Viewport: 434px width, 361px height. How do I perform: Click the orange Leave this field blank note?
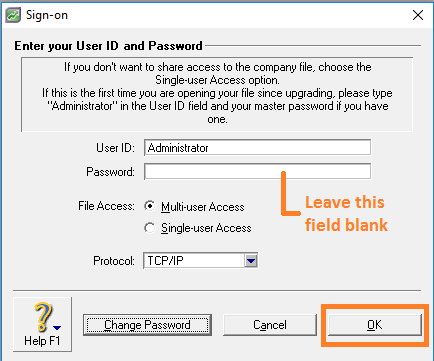[346, 214]
